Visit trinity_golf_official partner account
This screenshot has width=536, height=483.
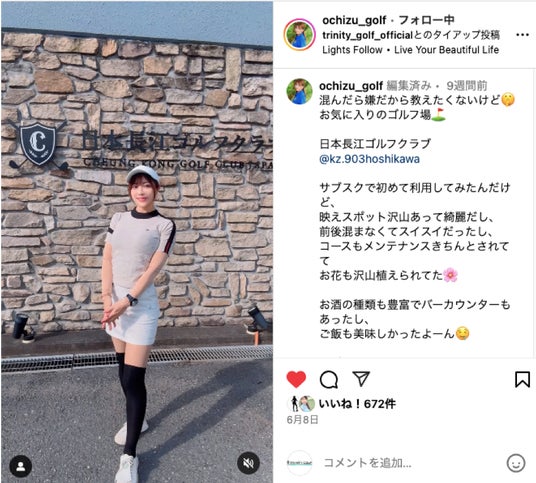(x=367, y=35)
